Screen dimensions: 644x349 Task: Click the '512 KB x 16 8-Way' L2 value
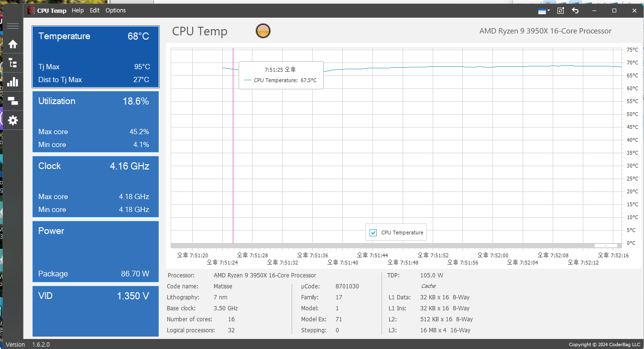(447, 319)
